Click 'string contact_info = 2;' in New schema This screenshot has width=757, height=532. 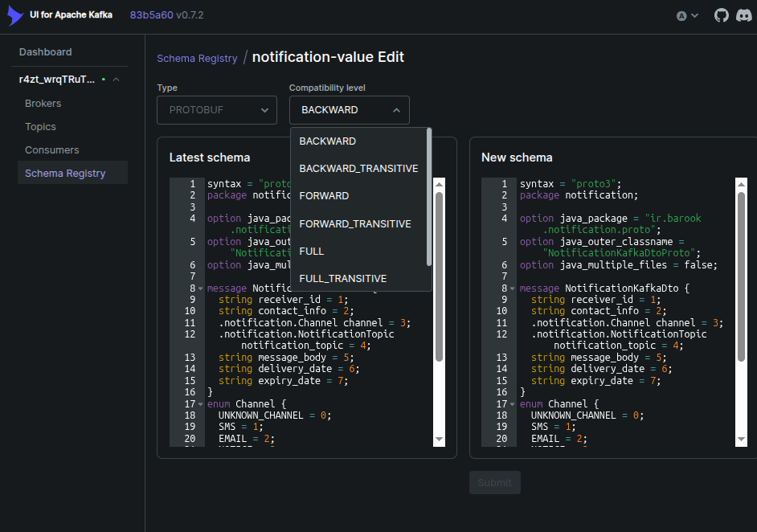click(x=599, y=311)
